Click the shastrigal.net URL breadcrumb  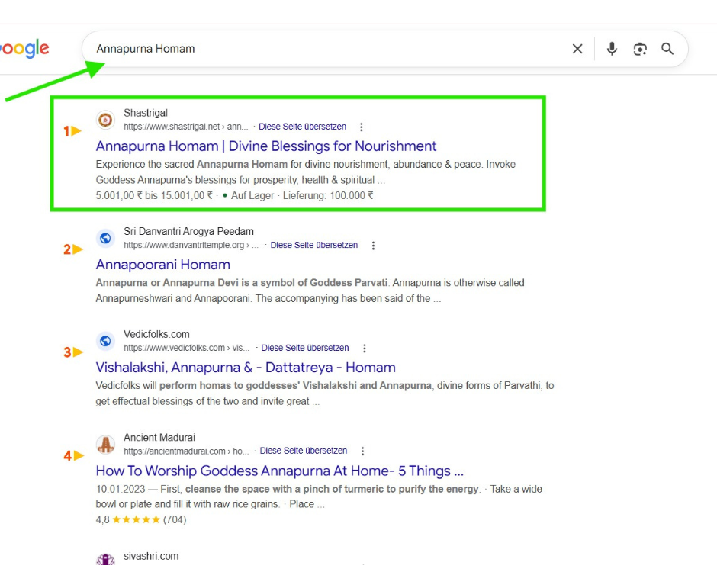point(185,127)
